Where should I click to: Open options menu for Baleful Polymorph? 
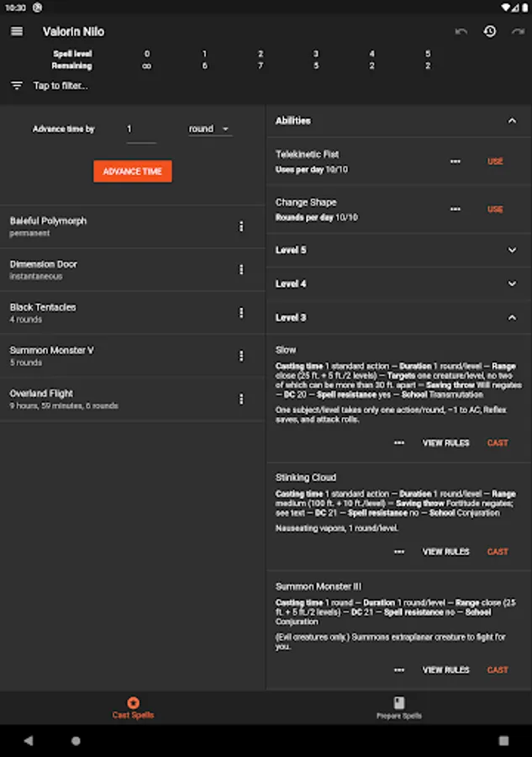[x=241, y=226]
